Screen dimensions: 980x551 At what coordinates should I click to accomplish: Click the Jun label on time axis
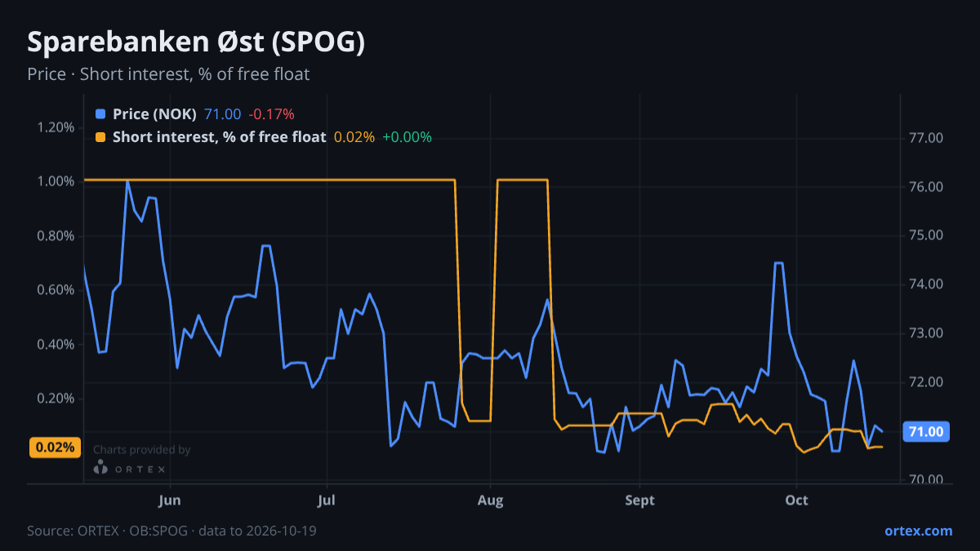click(x=170, y=500)
